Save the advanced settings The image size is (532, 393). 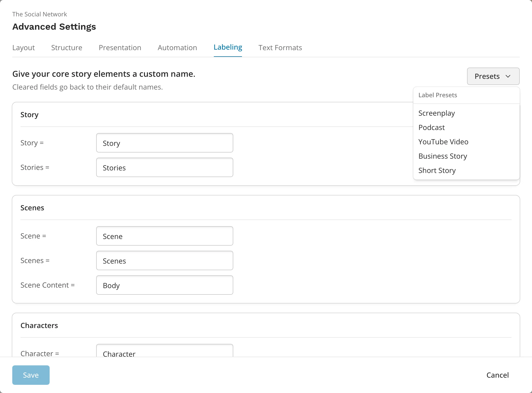click(x=31, y=375)
